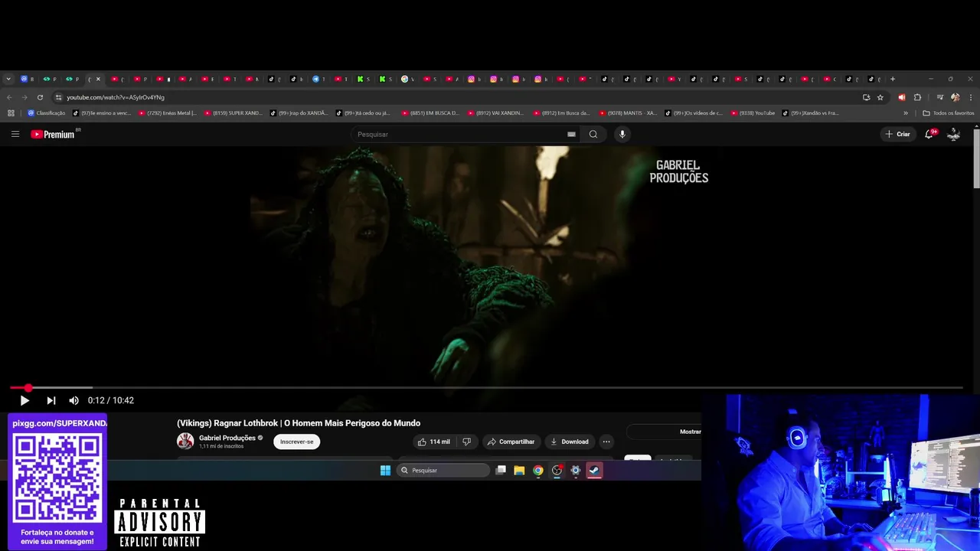Open the three-dot more actions menu
Image resolution: width=980 pixels, height=551 pixels.
pos(606,442)
